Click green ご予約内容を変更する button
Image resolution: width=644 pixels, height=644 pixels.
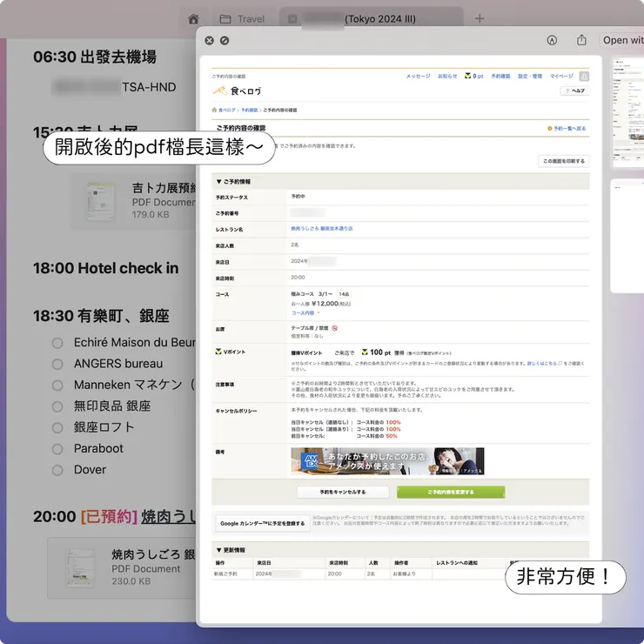point(451,492)
